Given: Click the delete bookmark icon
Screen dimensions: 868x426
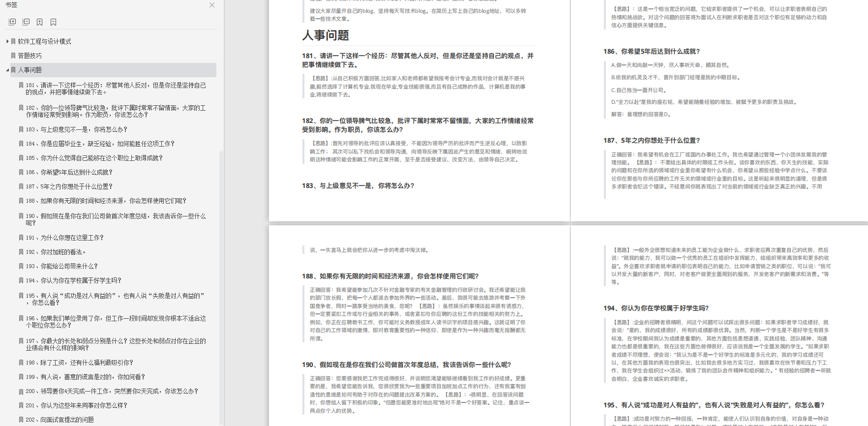Looking at the screenshot, I should click(53, 22).
